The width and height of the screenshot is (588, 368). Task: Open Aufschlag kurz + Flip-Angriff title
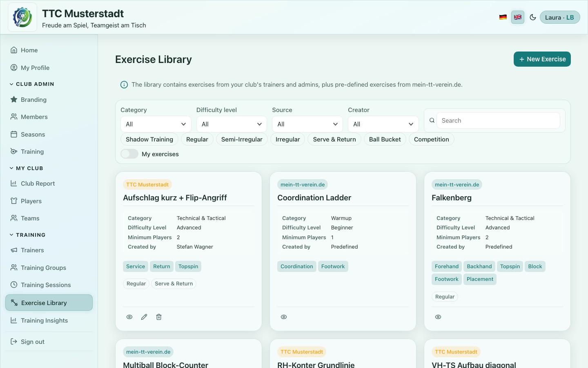point(175,197)
